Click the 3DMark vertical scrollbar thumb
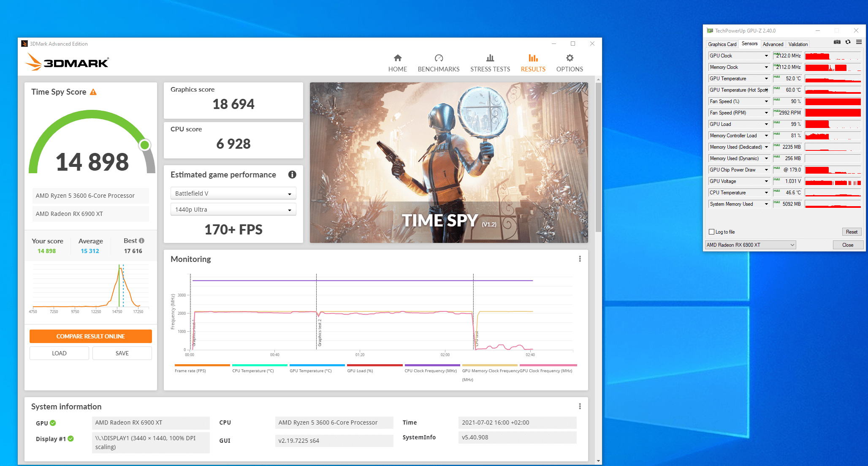868x466 pixels. 598,157
